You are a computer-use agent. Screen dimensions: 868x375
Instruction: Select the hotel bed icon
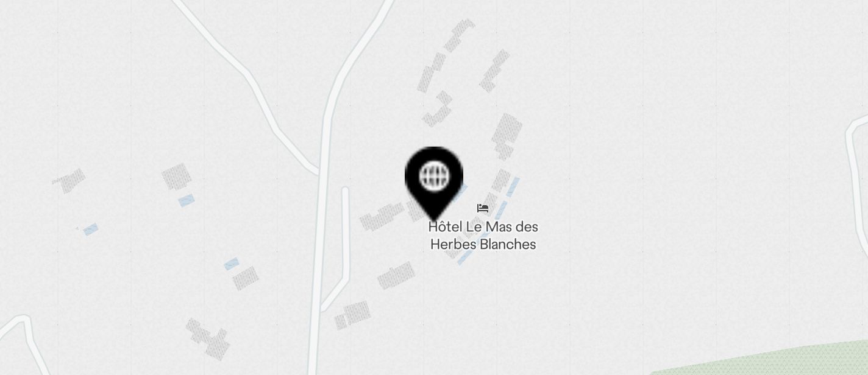tap(483, 208)
